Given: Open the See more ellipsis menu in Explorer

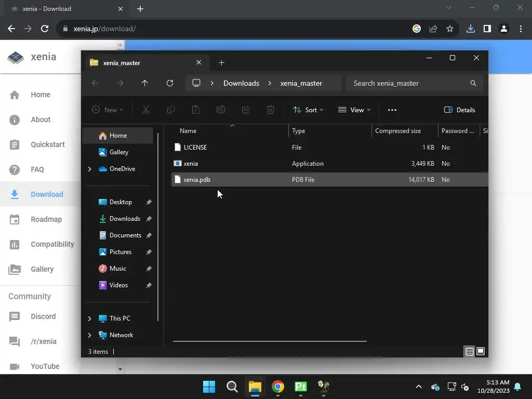Looking at the screenshot, I should [392, 110].
